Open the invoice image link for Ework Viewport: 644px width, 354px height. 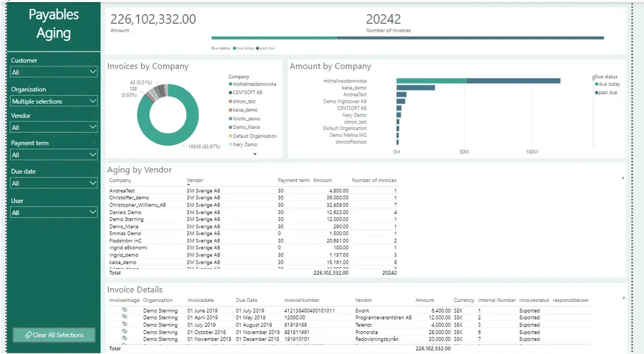pos(124,310)
